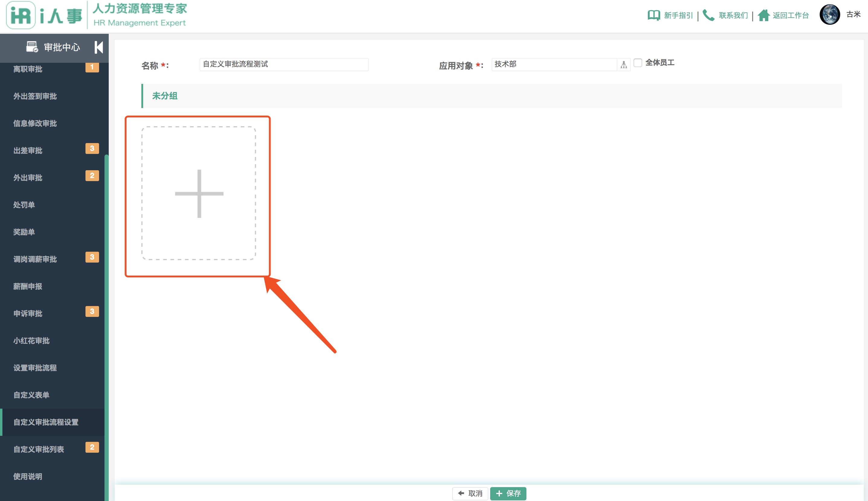
Task: Collapse the sidebar with the arrow icon
Action: [99, 47]
